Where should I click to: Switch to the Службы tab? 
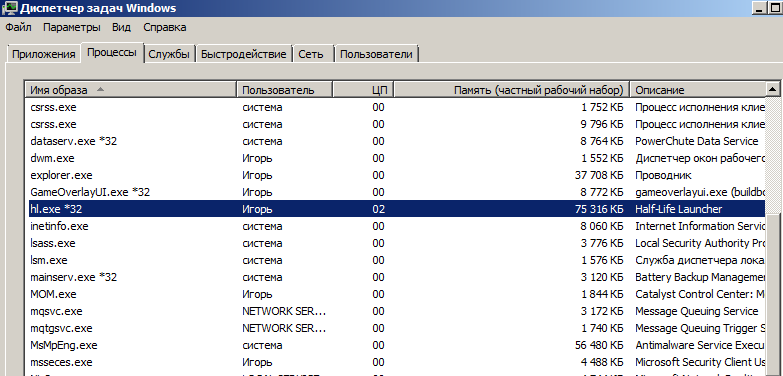click(169, 54)
